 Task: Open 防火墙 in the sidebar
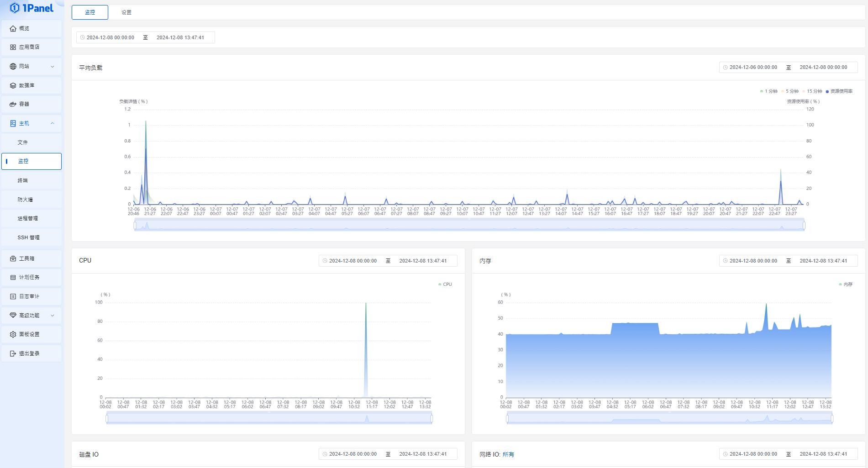click(32, 200)
